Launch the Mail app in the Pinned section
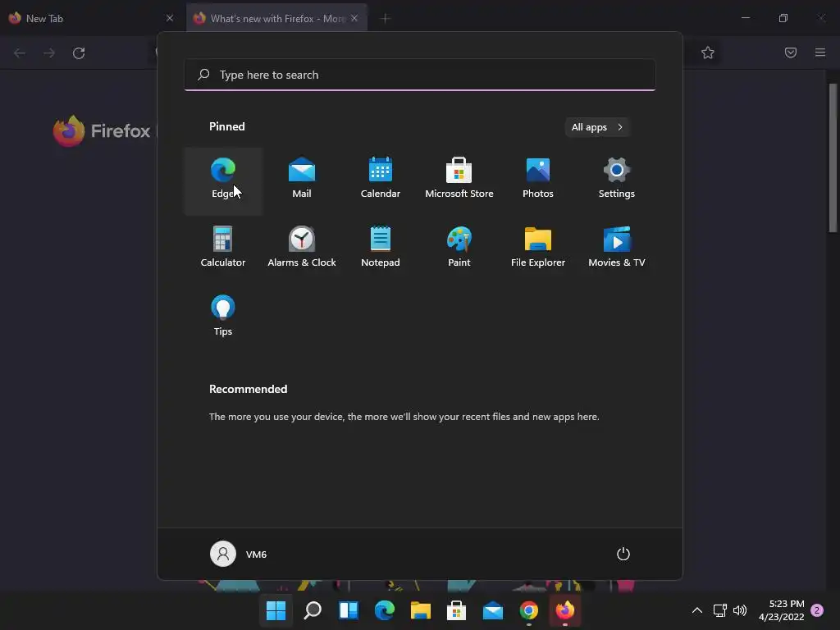Screen dimensions: 840x630 [302, 181]
